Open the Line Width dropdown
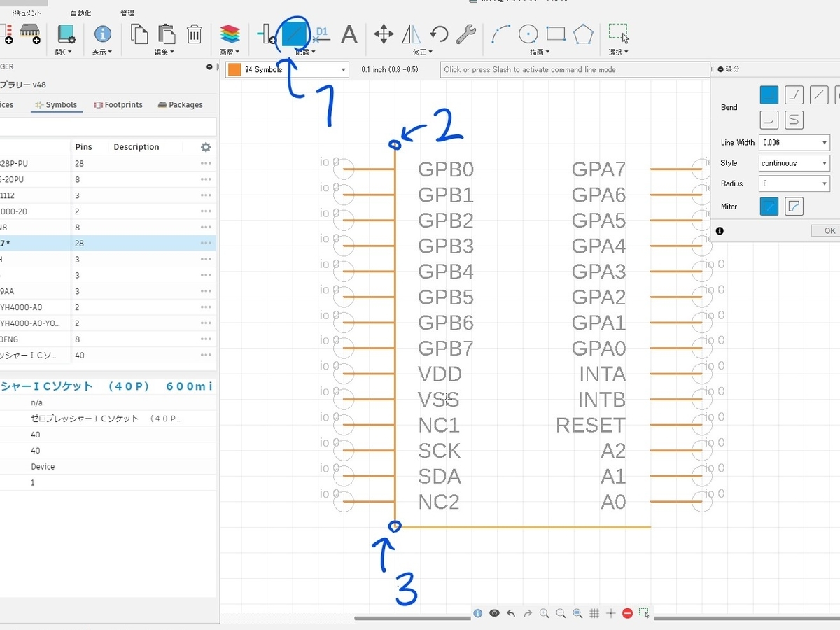 (794, 142)
